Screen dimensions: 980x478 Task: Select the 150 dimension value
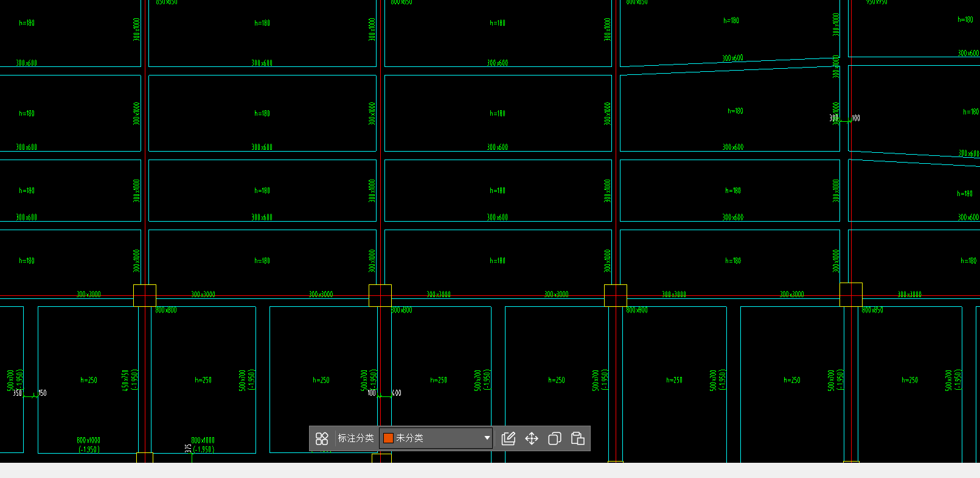(43, 393)
